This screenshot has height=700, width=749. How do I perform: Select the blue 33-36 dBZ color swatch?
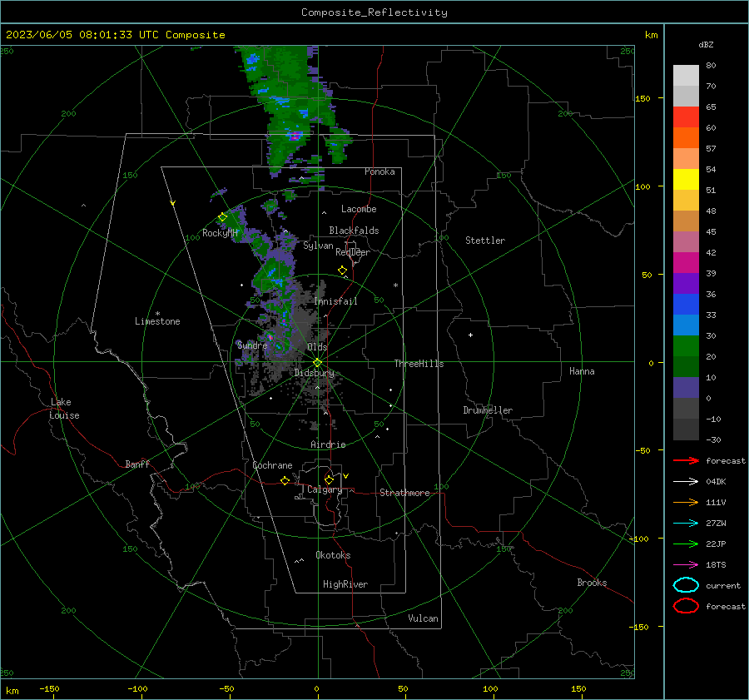686,305
